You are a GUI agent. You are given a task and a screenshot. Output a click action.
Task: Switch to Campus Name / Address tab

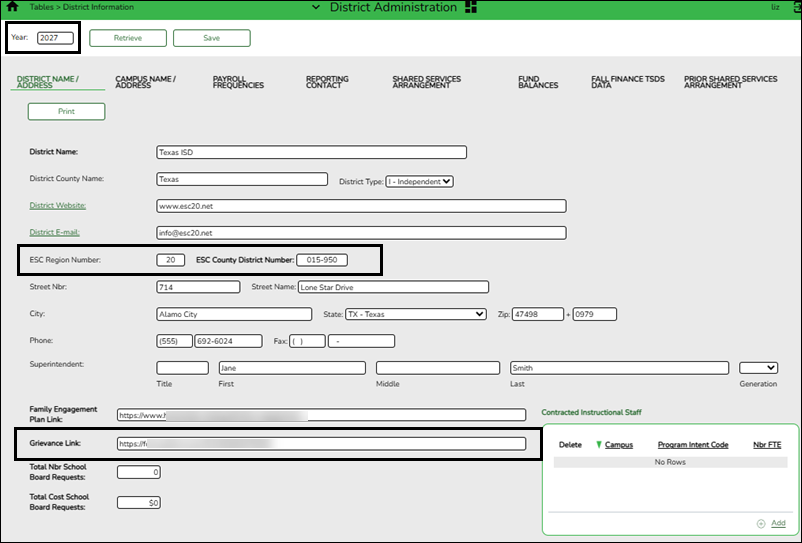tap(145, 82)
